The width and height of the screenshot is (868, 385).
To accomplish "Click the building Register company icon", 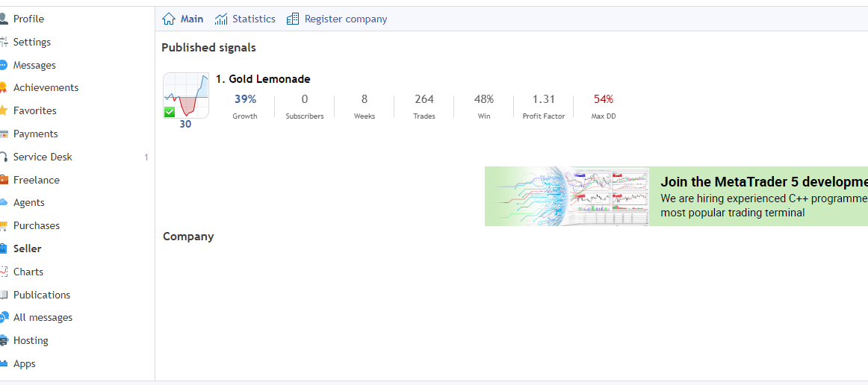I will coord(293,19).
